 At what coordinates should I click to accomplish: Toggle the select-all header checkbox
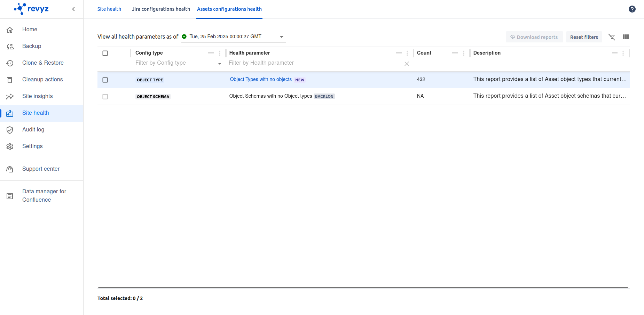(x=105, y=53)
